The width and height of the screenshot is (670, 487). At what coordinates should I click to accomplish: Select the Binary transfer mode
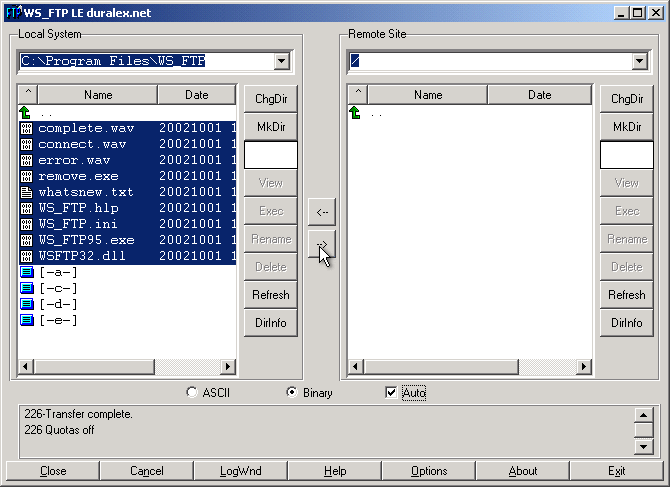pyautogui.click(x=292, y=393)
